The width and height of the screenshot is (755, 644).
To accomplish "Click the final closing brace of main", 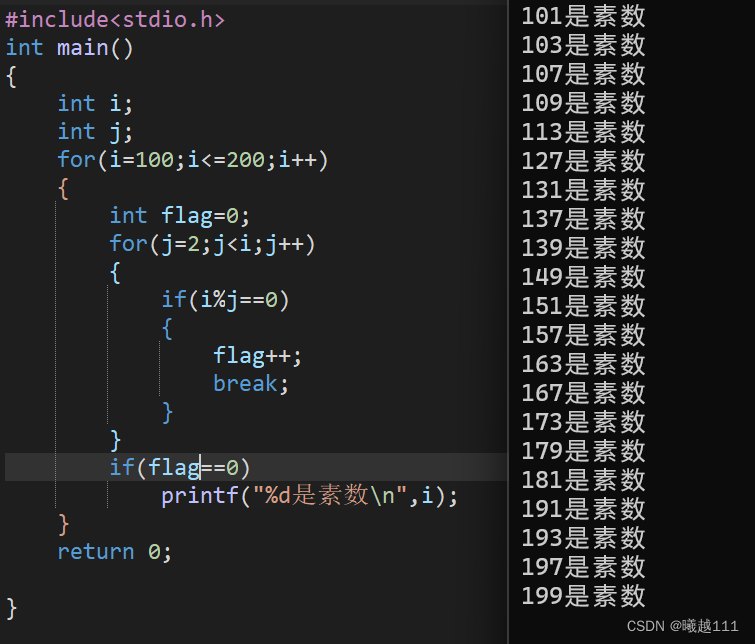I will point(12,608).
